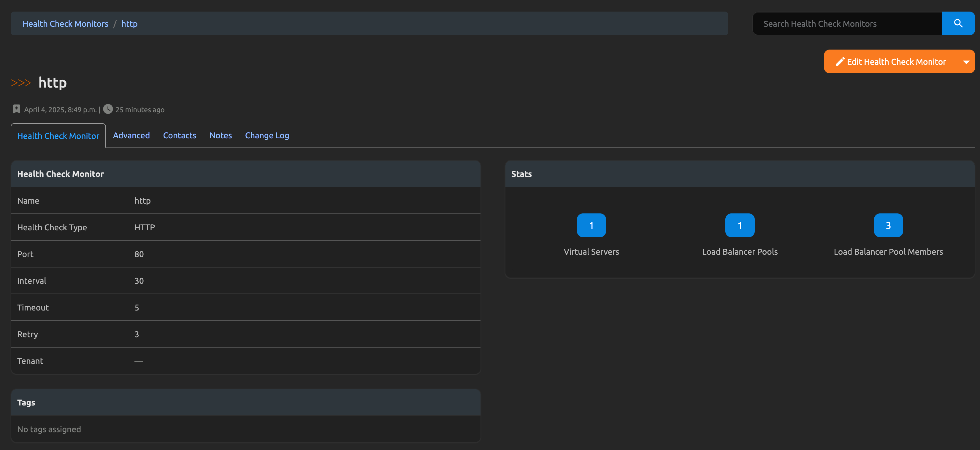Image resolution: width=980 pixels, height=450 pixels.
Task: Open the Virtual Servers count badge
Action: [591, 225]
